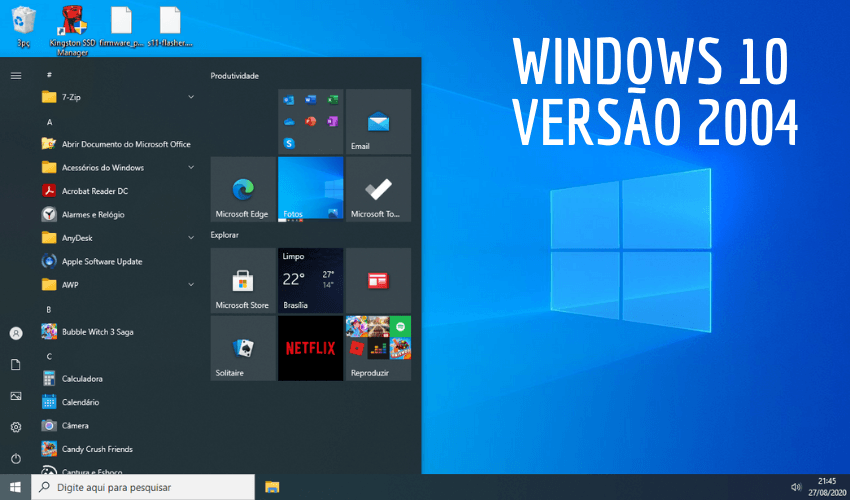
Task: Click the search box 'Digite aqui para pesquisar'
Action: 143,487
